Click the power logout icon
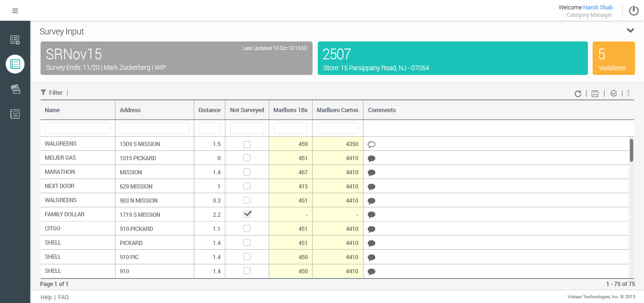Viewport: 644px width, 303px height. click(634, 11)
